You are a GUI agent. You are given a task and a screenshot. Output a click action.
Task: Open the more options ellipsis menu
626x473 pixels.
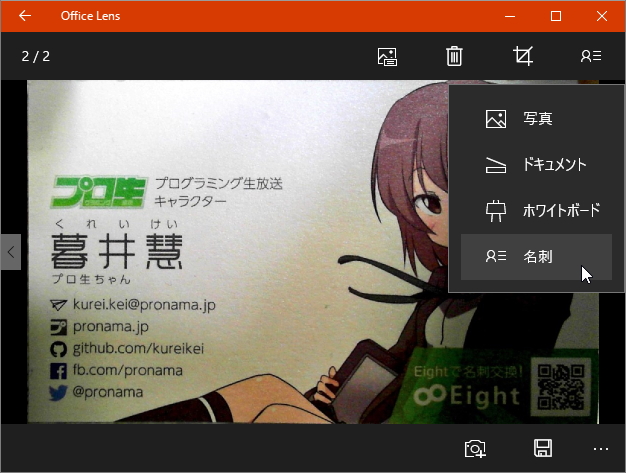point(601,449)
